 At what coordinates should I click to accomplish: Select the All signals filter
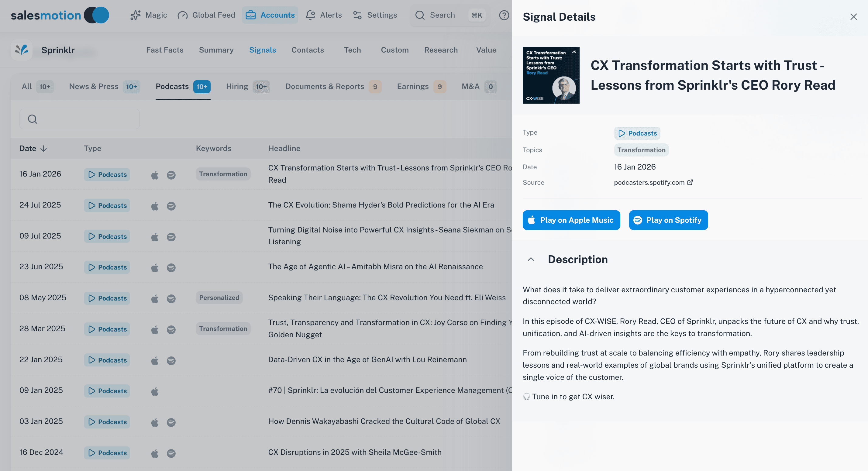[37, 87]
